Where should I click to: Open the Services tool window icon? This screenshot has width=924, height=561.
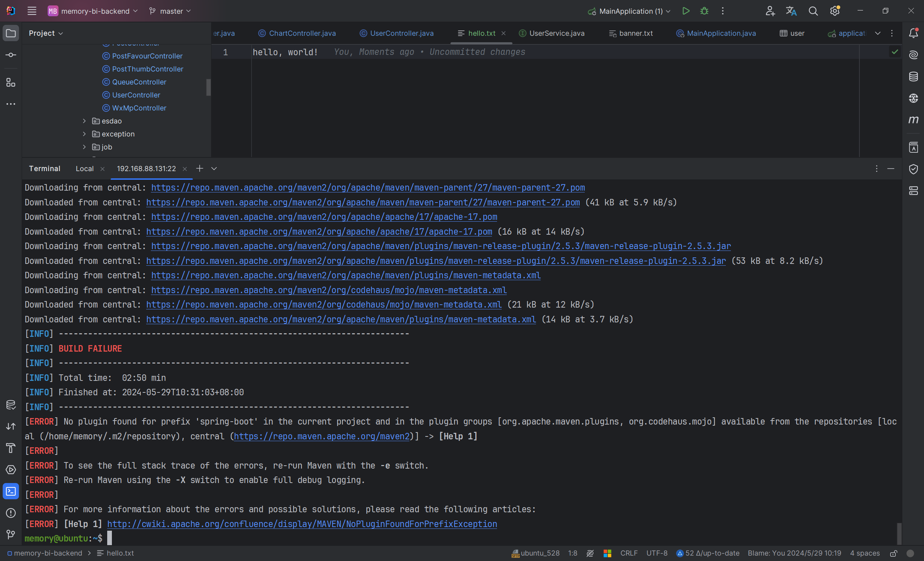[11, 470]
